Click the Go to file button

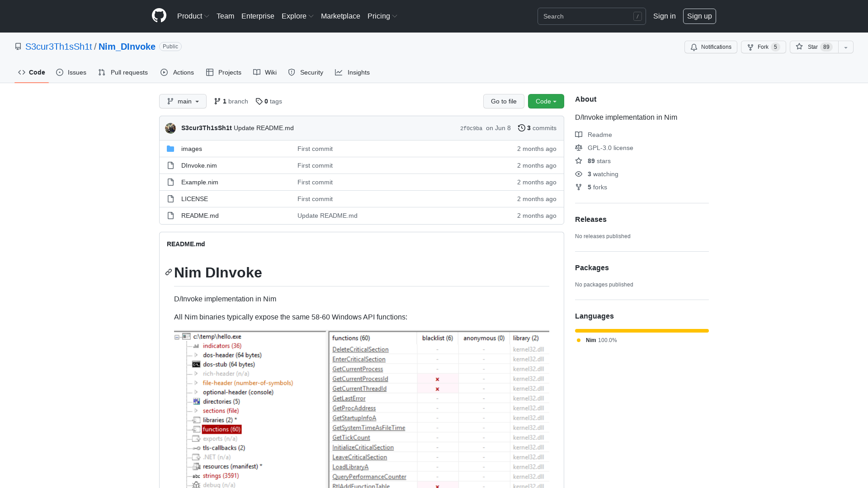(504, 101)
